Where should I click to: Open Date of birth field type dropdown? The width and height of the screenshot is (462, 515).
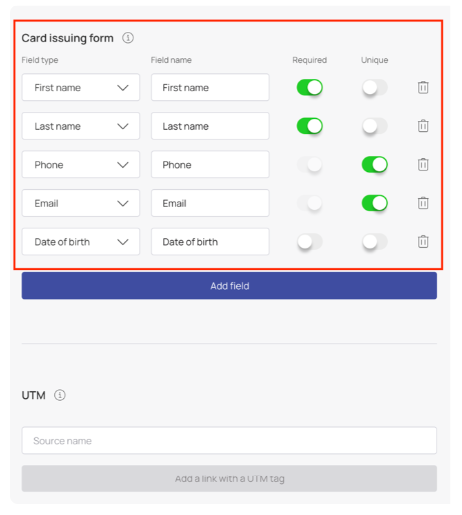(x=81, y=241)
